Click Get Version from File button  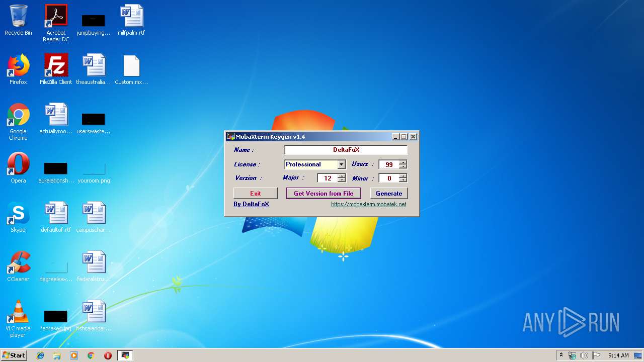click(324, 194)
